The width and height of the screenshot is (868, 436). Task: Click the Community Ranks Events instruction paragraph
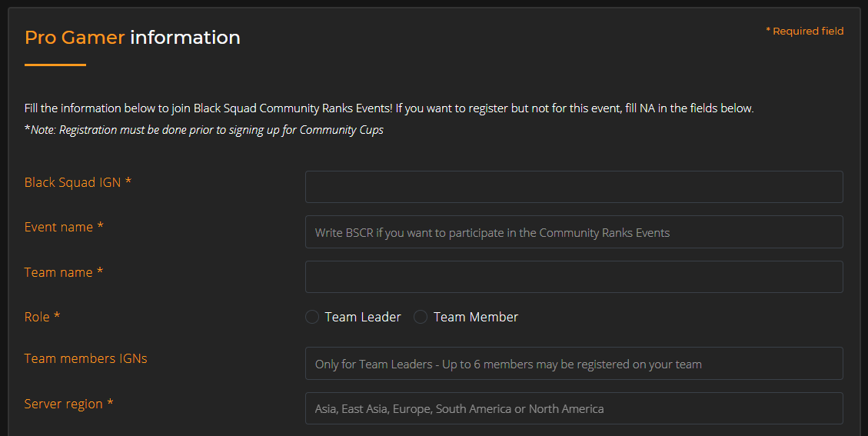(389, 108)
